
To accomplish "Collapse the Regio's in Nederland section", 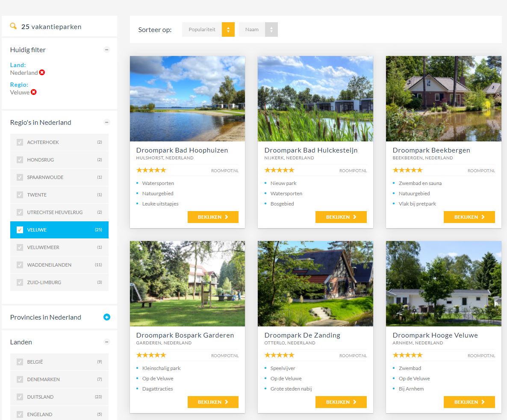I will pos(107,122).
